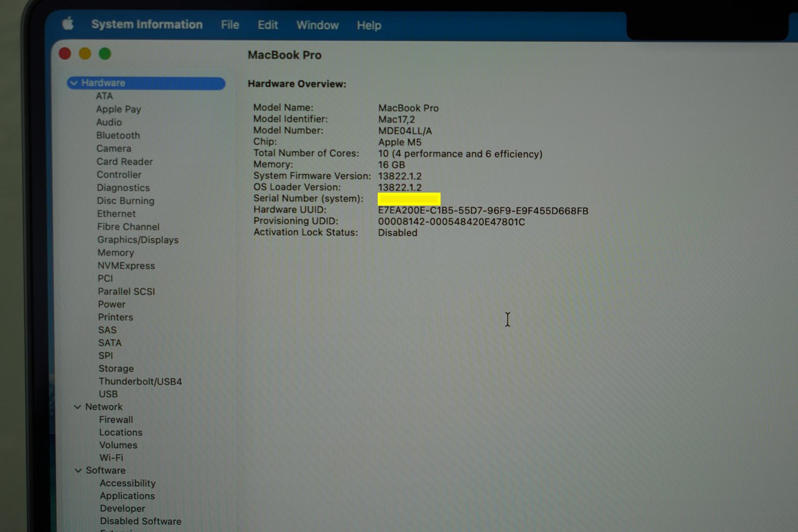
Task: Select Firewall under Network
Action: [116, 420]
